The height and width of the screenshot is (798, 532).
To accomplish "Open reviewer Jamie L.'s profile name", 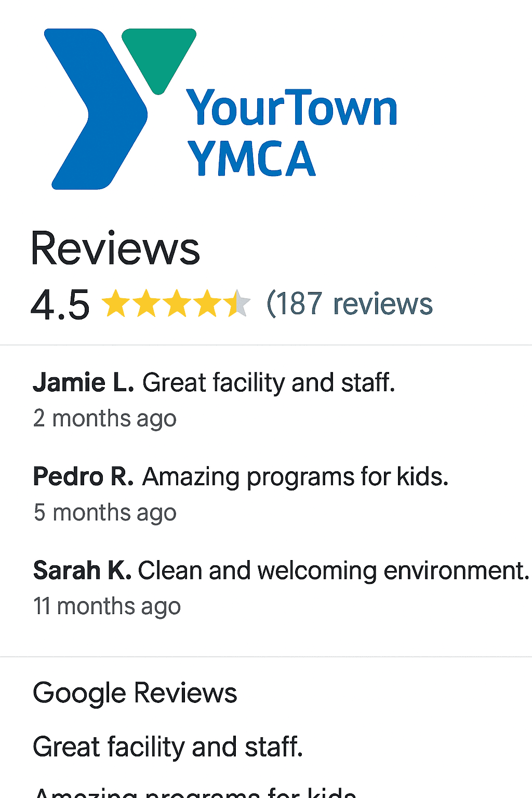I will tap(84, 383).
